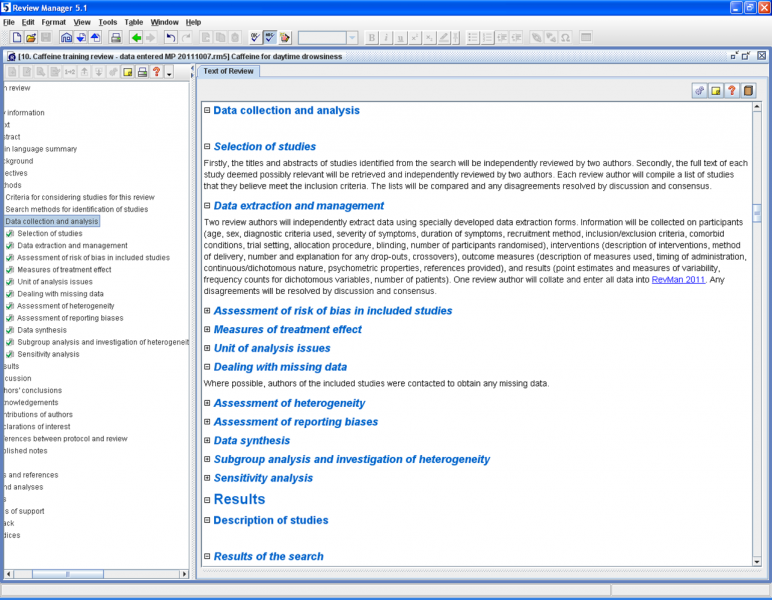Follow the RevMan 2011 reference link
The height and width of the screenshot is (600, 772).
coord(678,280)
